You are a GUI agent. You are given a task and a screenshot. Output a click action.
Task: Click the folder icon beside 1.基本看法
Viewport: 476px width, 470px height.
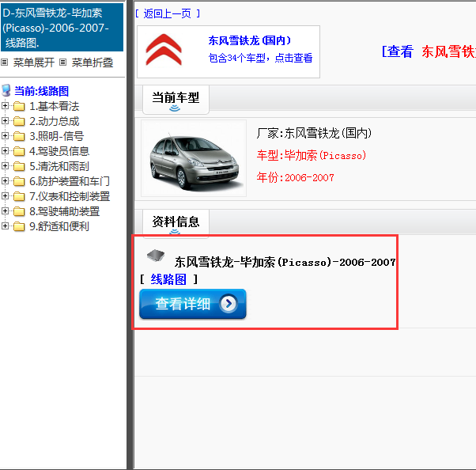click(19, 106)
